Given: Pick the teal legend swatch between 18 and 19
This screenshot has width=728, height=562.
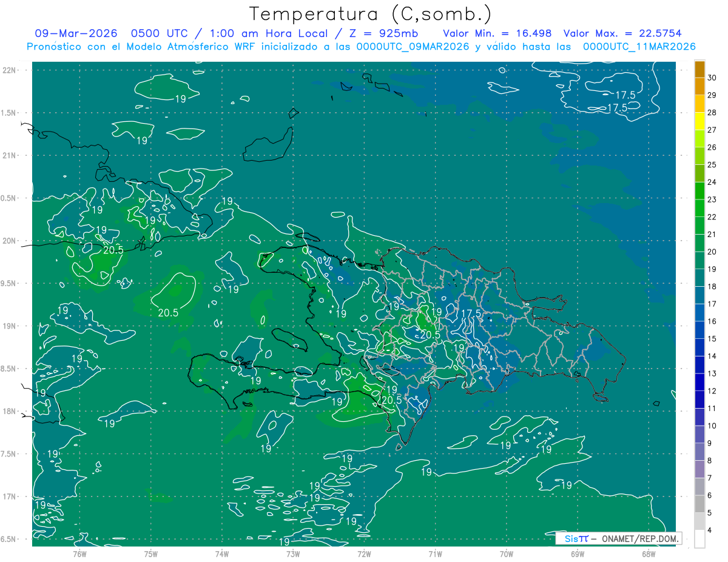Looking at the screenshot, I should pyautogui.click(x=699, y=278).
